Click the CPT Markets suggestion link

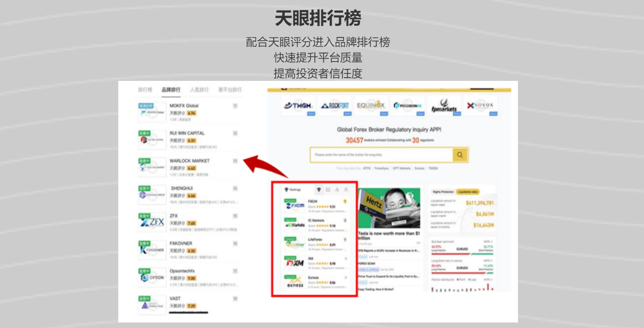pyautogui.click(x=401, y=168)
